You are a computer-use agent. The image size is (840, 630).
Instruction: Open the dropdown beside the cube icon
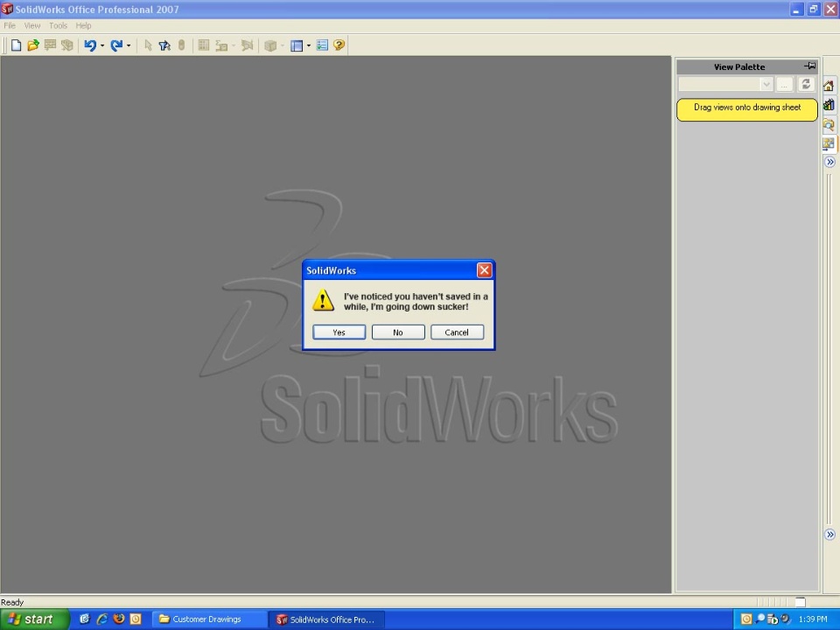point(283,46)
